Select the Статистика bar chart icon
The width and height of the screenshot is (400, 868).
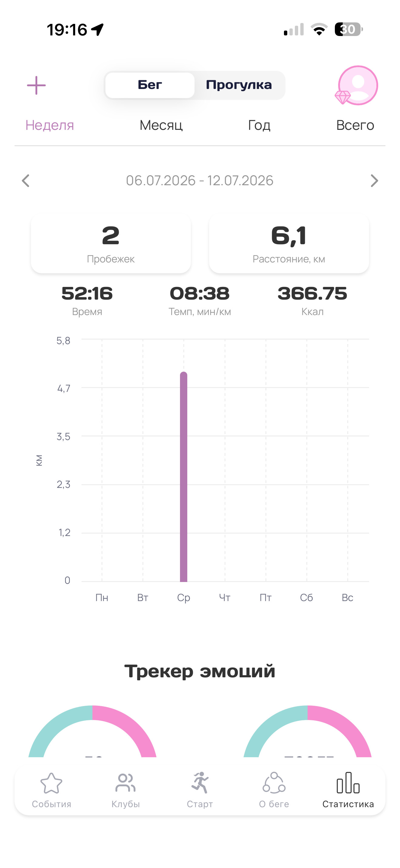pos(348,783)
